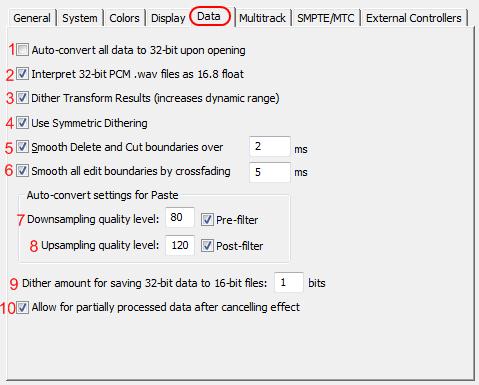This screenshot has width=479, height=385.
Task: Toggle Dither Transform Results checkbox
Action: [x=22, y=98]
